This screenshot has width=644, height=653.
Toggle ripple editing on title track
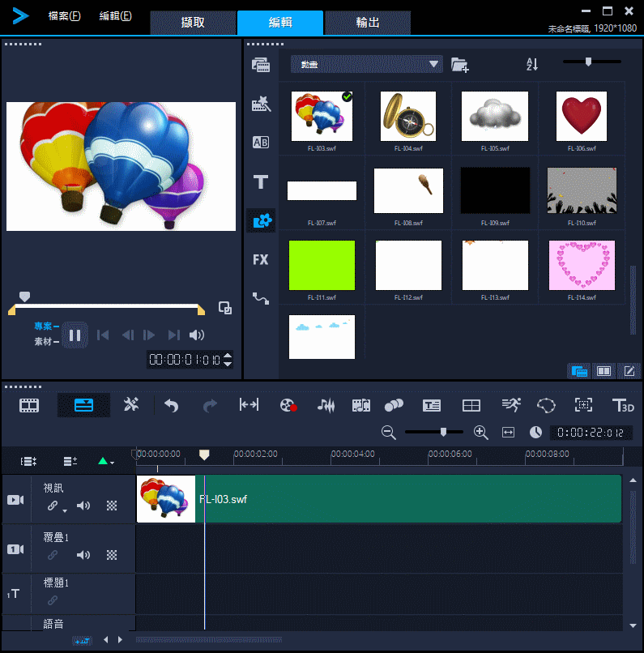52,600
